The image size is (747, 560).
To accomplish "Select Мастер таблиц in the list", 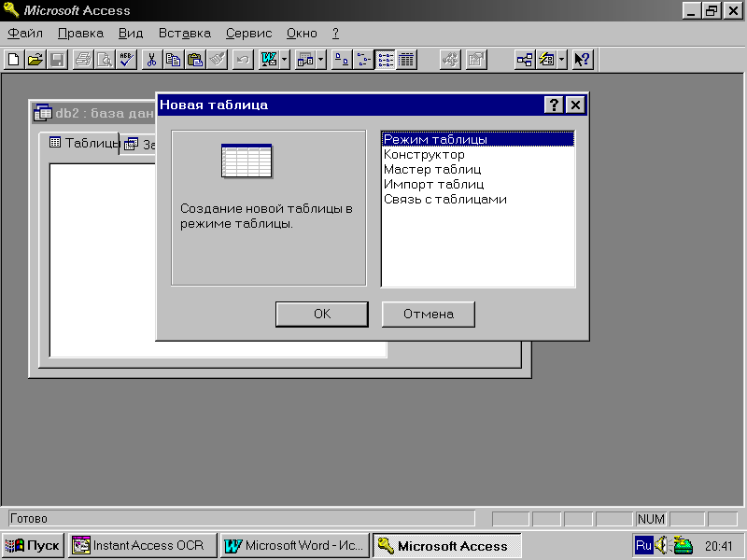I will tap(478, 169).
